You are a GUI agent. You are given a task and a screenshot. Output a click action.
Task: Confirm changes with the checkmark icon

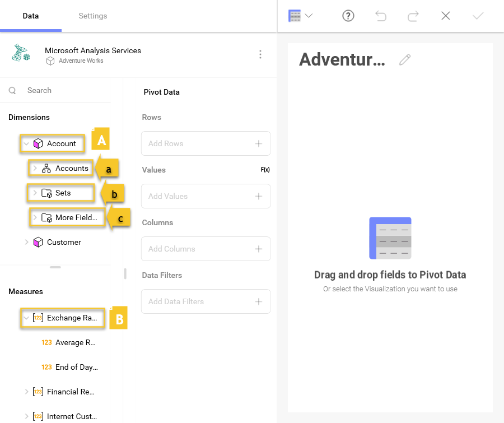click(x=478, y=16)
